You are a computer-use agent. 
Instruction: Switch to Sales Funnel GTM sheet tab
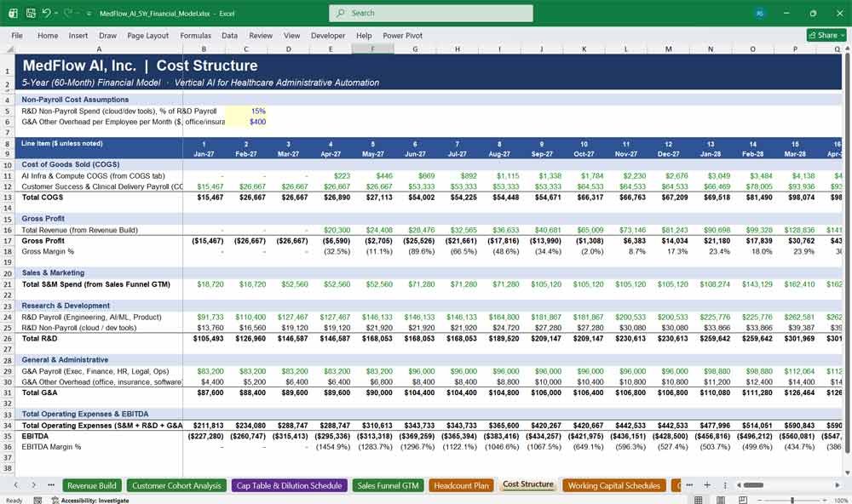[388, 485]
